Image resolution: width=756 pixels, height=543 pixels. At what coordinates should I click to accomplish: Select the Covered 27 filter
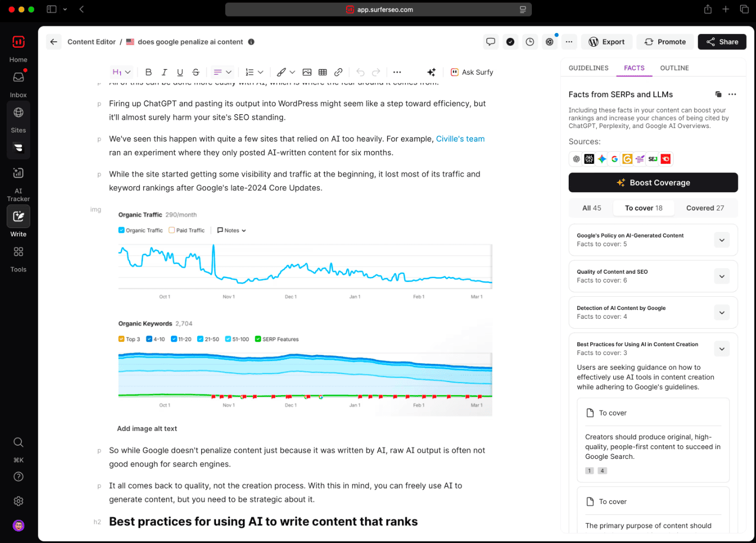pyautogui.click(x=705, y=208)
